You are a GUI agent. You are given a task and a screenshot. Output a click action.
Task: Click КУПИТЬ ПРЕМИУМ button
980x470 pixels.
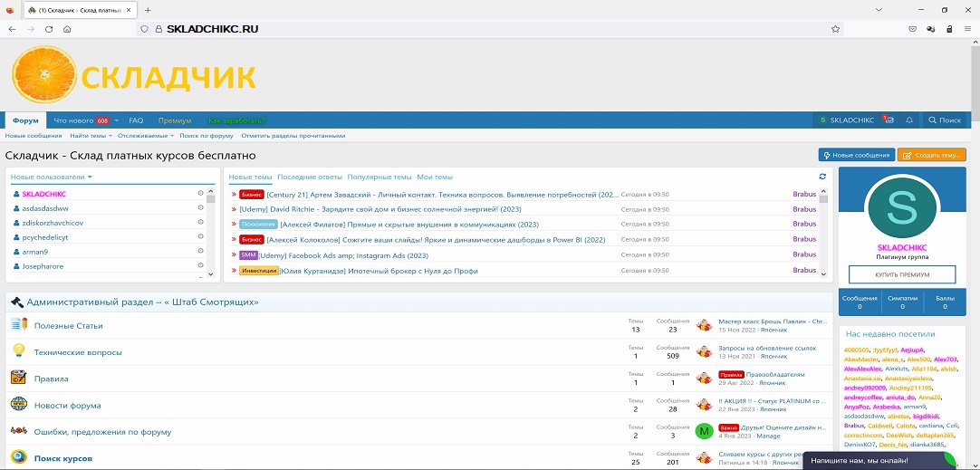point(902,274)
